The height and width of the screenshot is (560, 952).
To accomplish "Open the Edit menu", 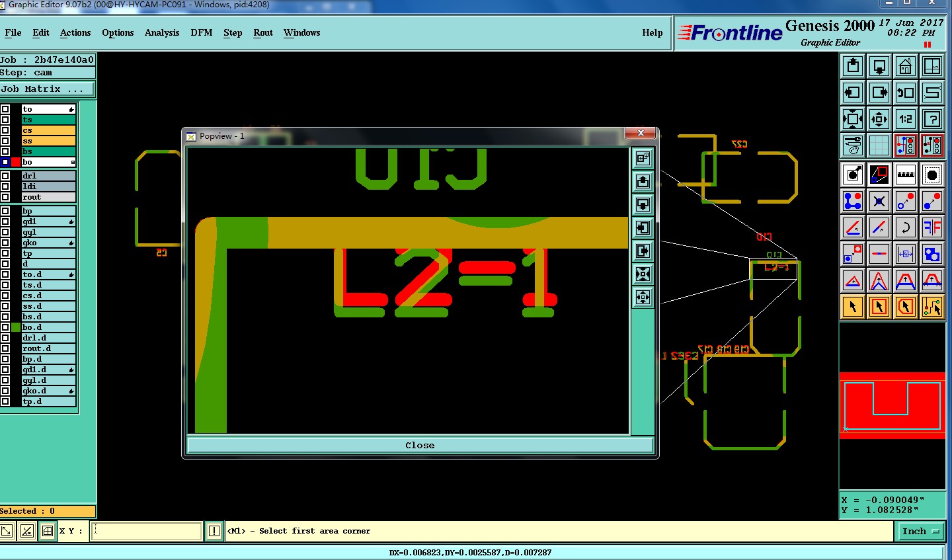I will (x=41, y=32).
